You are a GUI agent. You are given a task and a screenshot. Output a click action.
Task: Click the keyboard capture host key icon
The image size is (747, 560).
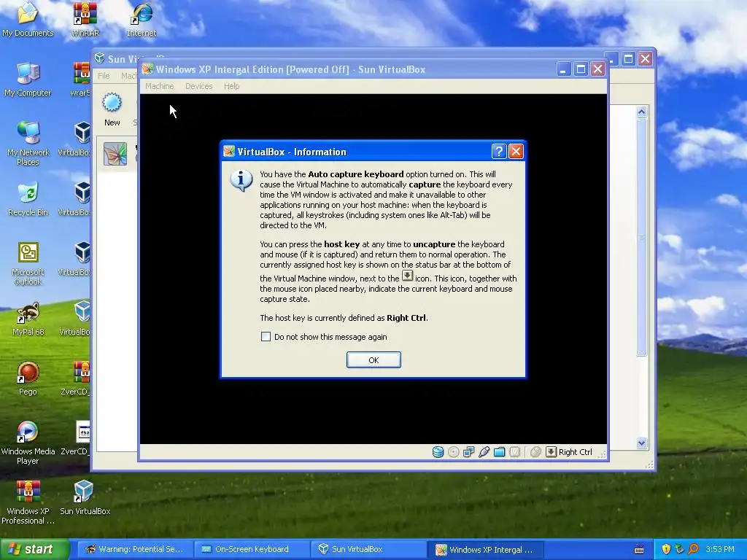coord(551,452)
